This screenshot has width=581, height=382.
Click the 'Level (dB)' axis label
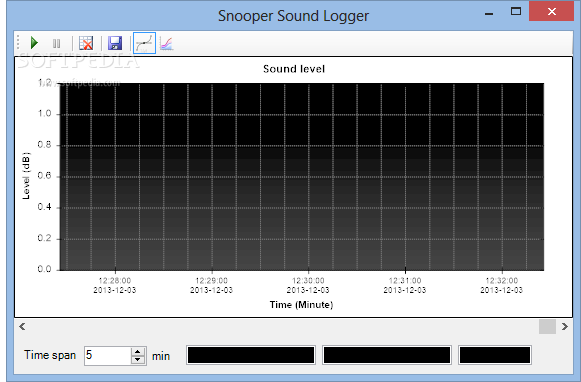point(26,176)
